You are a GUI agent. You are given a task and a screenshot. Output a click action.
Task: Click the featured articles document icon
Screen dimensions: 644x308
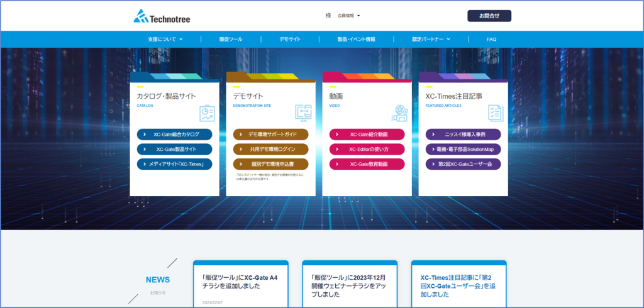click(x=496, y=113)
